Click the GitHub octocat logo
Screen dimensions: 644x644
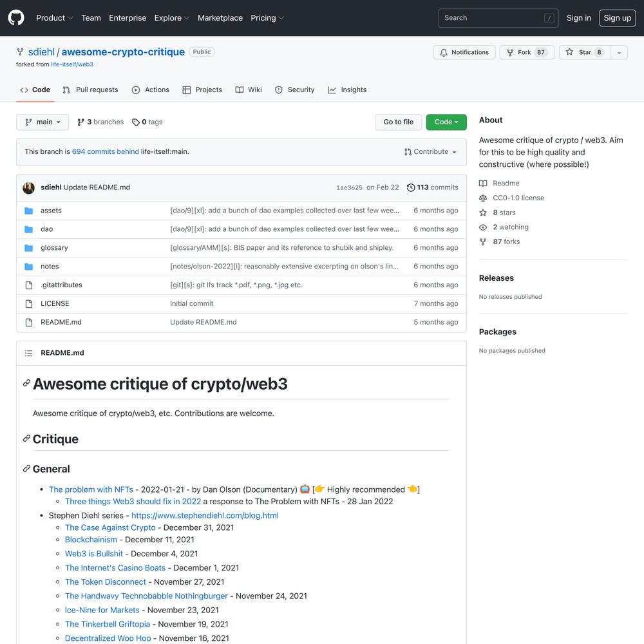click(16, 18)
